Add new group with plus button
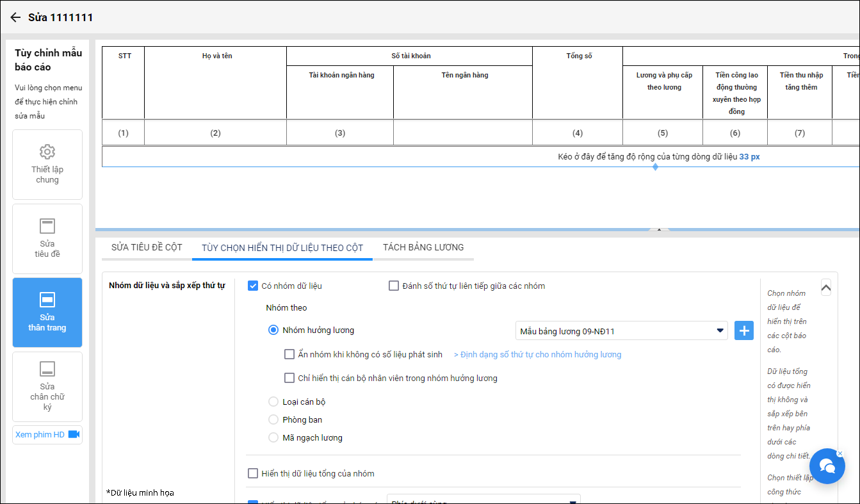The image size is (860, 504). coord(744,331)
